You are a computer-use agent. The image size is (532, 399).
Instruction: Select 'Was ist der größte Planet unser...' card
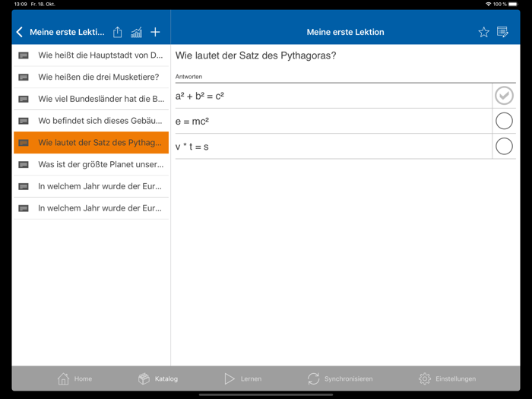tap(91, 165)
